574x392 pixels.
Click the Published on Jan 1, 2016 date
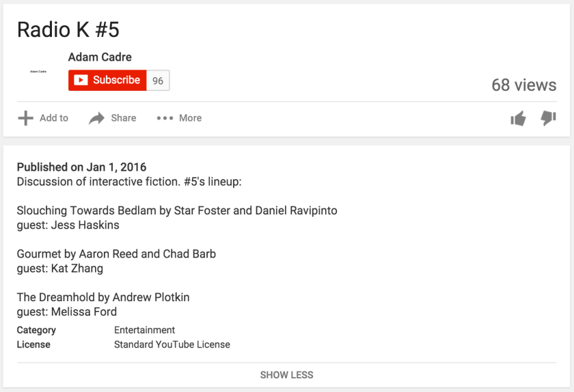pos(81,167)
